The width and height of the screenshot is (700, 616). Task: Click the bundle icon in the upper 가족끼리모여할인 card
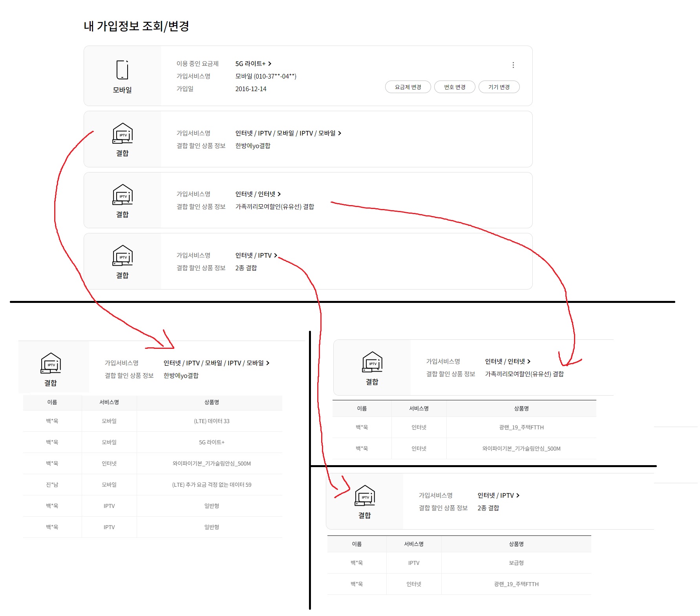tap(122, 194)
